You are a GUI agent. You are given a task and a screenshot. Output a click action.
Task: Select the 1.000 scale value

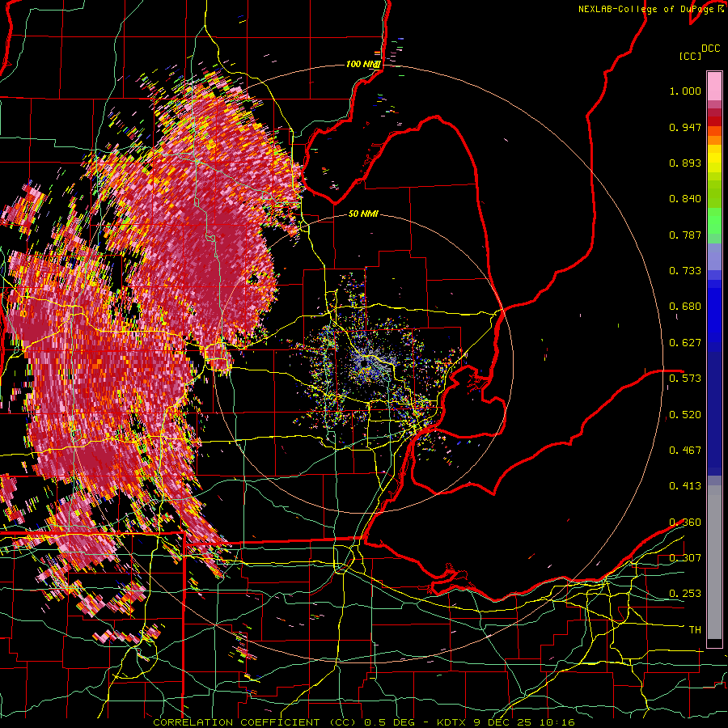tap(685, 91)
